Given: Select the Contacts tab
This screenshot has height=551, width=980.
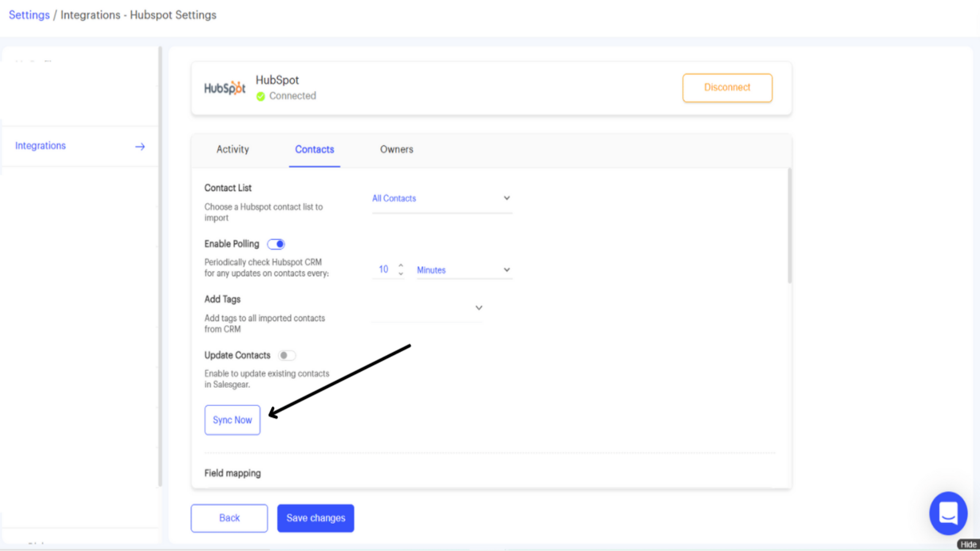Looking at the screenshot, I should click(314, 149).
